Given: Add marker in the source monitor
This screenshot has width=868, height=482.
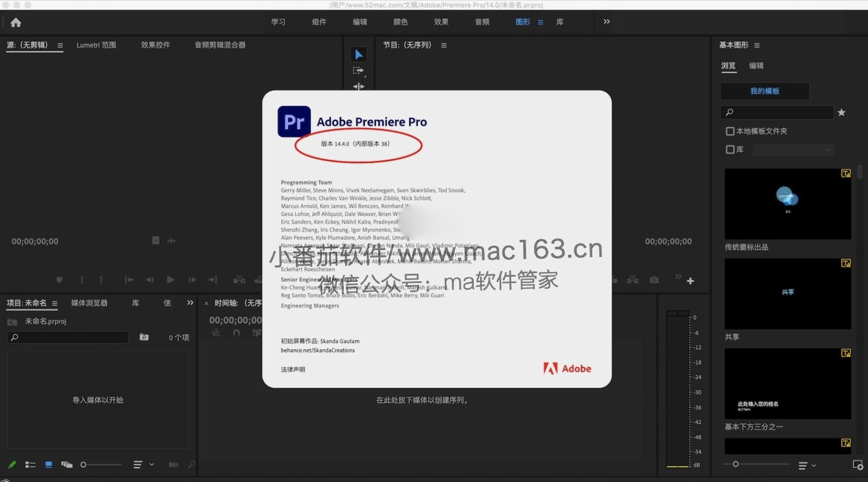Looking at the screenshot, I should [x=59, y=280].
